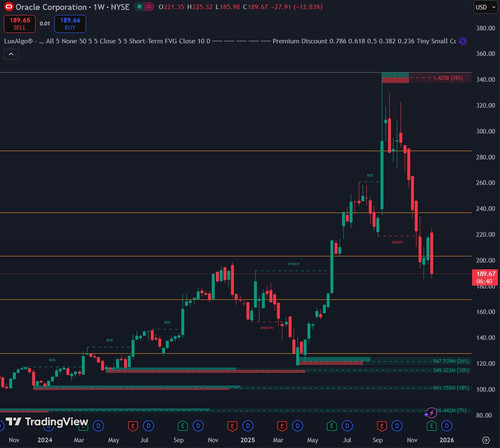Click the green earnings marker left of 2026 label
The image size is (500, 448).
(x=431, y=426)
